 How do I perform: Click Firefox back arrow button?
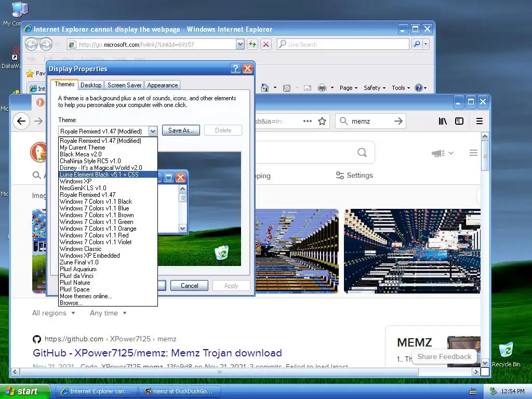click(21, 121)
